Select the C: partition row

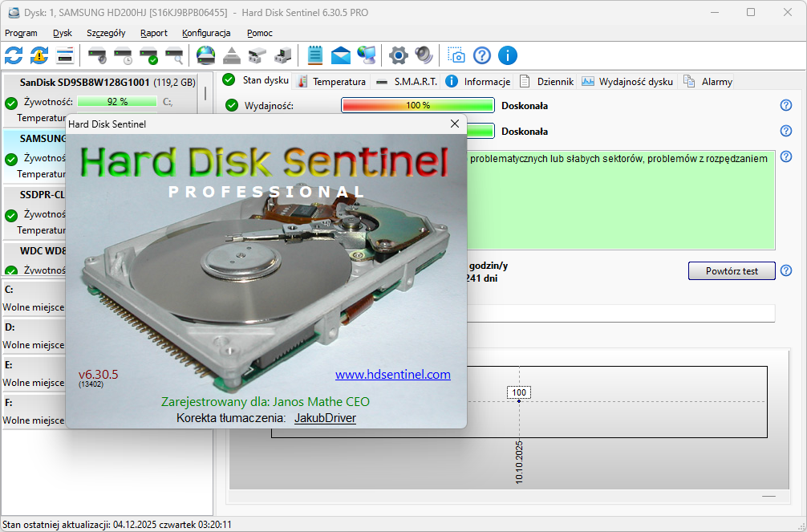(34, 298)
